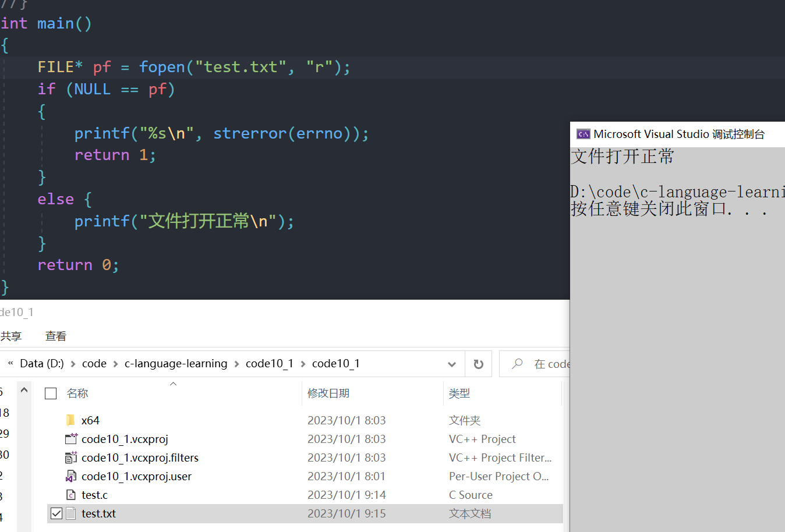The height and width of the screenshot is (532, 785).
Task: Click the VC++ Project type cell
Action: pyautogui.click(x=482, y=439)
